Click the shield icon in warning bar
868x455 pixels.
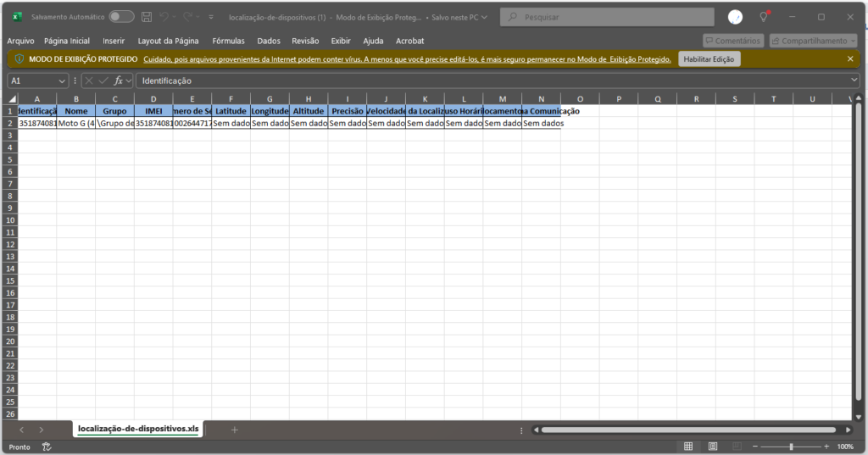[19, 58]
